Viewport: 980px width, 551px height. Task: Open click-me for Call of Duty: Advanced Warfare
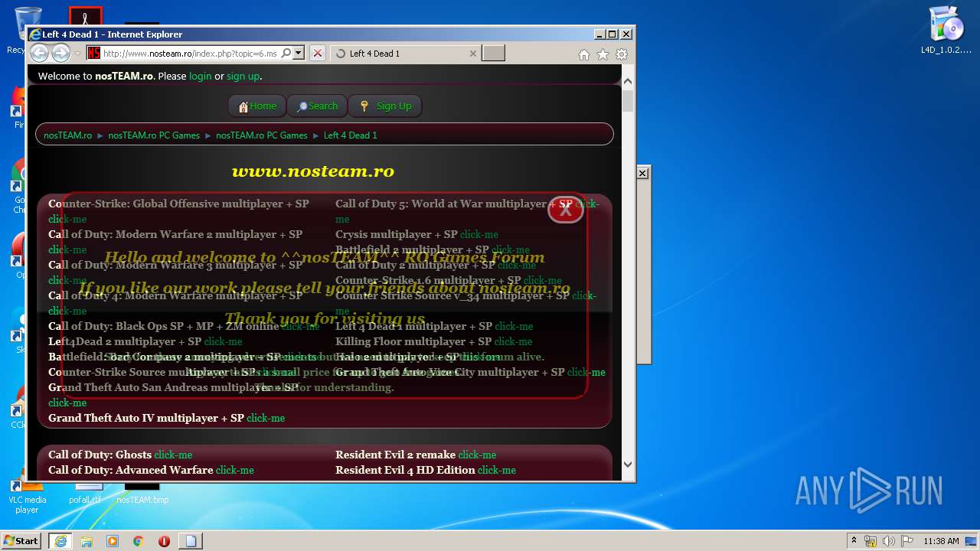point(235,470)
